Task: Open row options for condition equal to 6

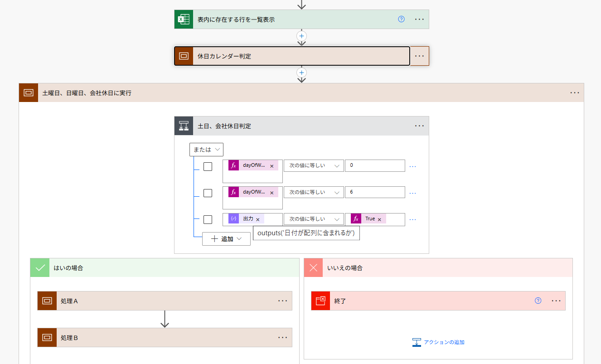Action: (x=412, y=193)
